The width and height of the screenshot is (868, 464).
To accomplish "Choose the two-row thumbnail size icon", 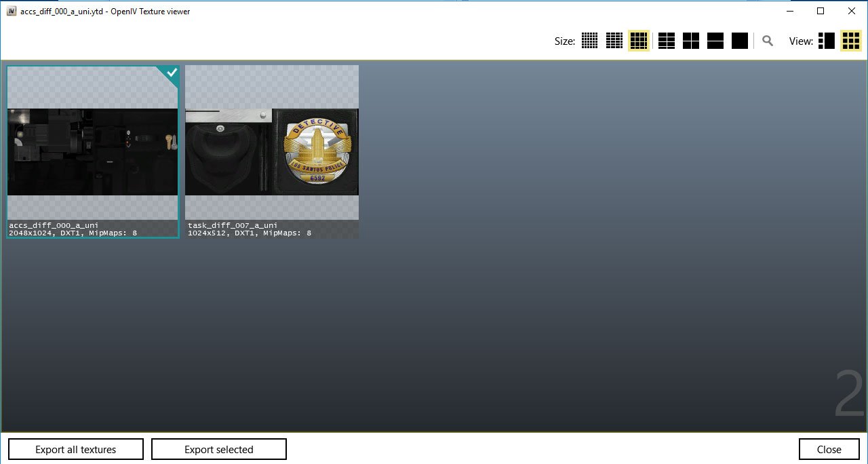I will (x=715, y=41).
